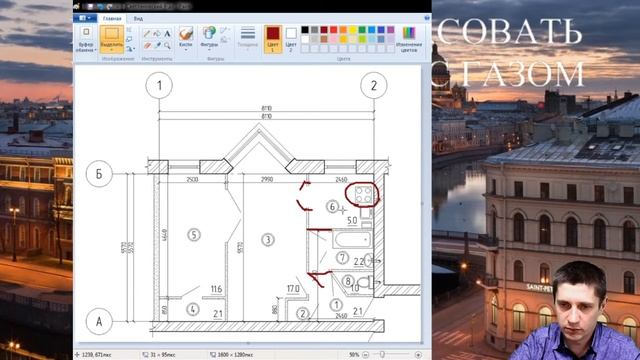Click the 1600 × 1280 canvas size readout

235,355
